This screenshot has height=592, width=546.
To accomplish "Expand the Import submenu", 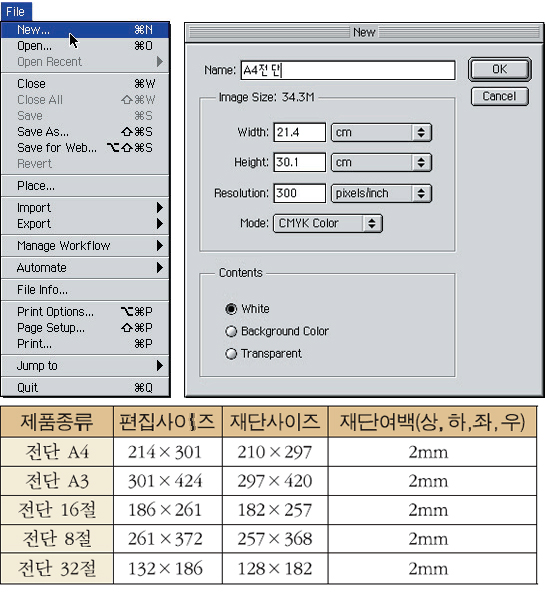I will click(85, 208).
